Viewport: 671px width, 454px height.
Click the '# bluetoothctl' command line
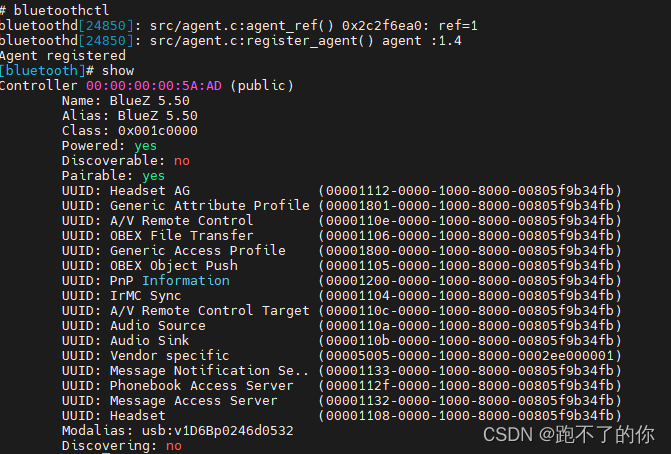(54, 10)
